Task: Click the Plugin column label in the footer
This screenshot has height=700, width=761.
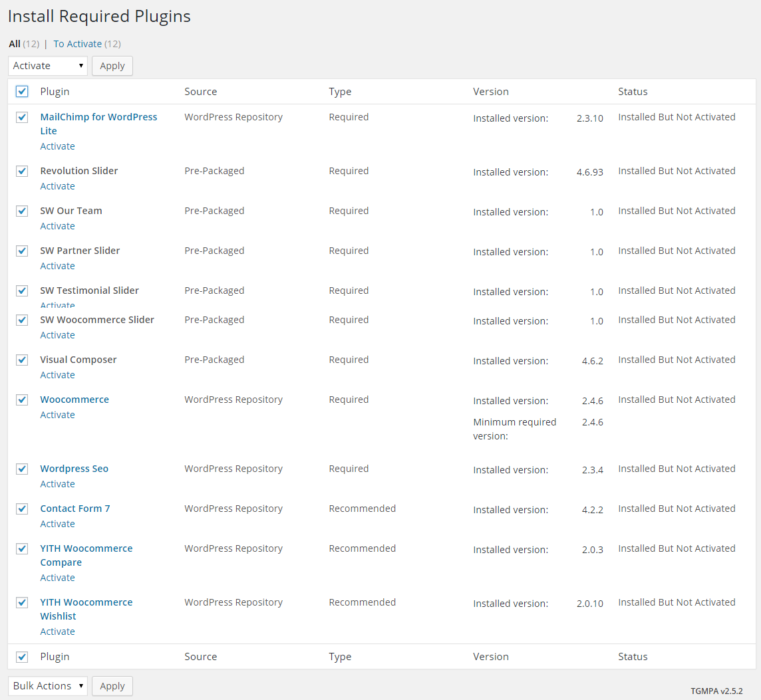Action: [55, 657]
